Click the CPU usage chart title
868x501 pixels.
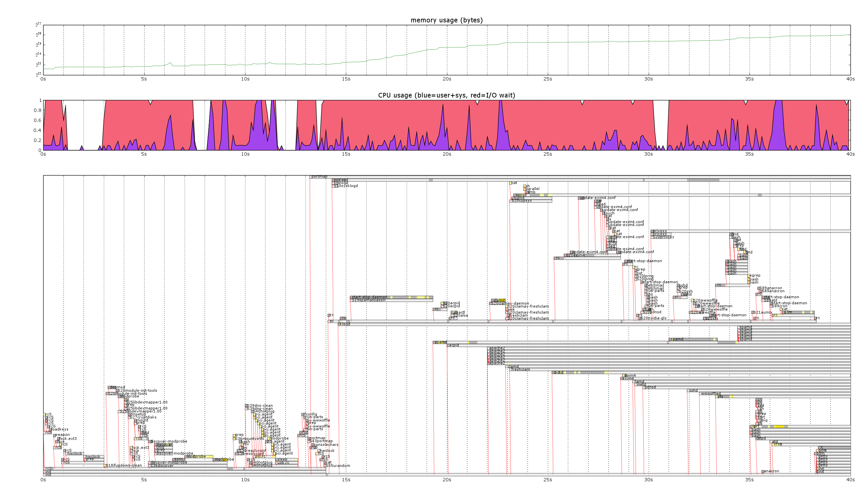[446, 95]
